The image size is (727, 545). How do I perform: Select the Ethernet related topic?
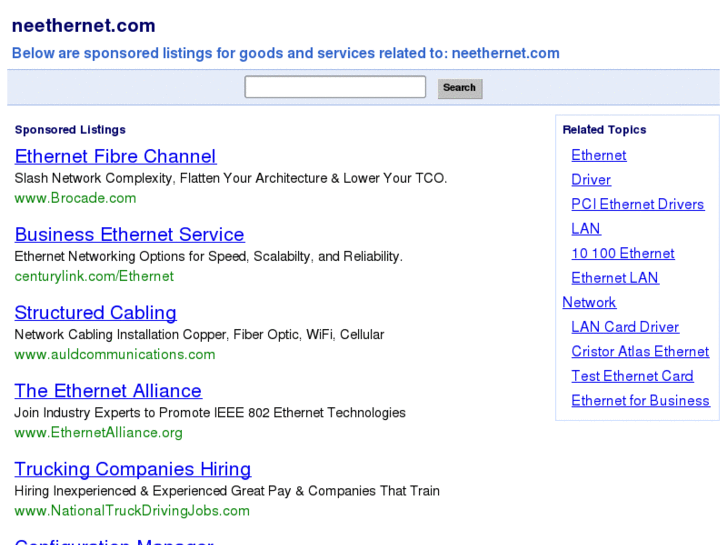[x=599, y=155]
